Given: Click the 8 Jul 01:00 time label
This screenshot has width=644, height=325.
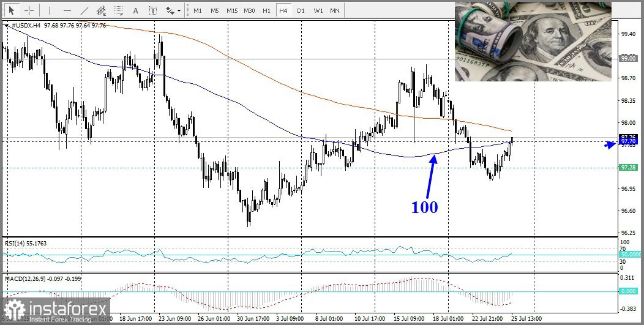Looking at the screenshot, I should coord(328,319).
